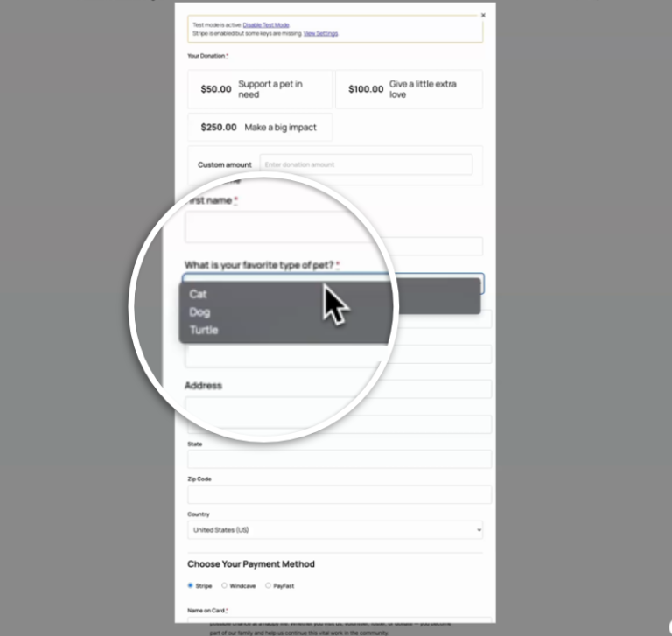This screenshot has width=672, height=636.
Task: Click the Choose Your Payment Method heading
Action: pos(251,564)
